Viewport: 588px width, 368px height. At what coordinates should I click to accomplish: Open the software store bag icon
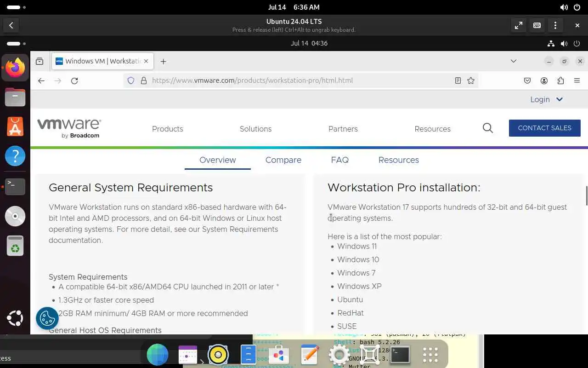tap(279, 355)
